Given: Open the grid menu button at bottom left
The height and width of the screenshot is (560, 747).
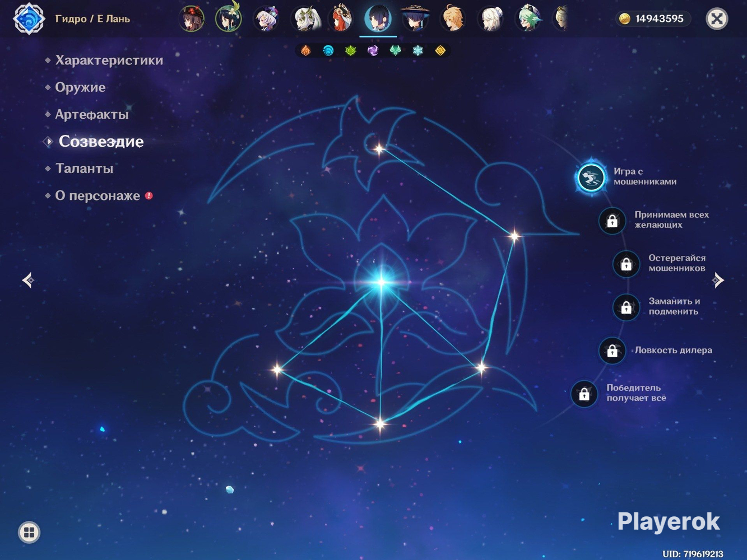Looking at the screenshot, I should point(29,532).
